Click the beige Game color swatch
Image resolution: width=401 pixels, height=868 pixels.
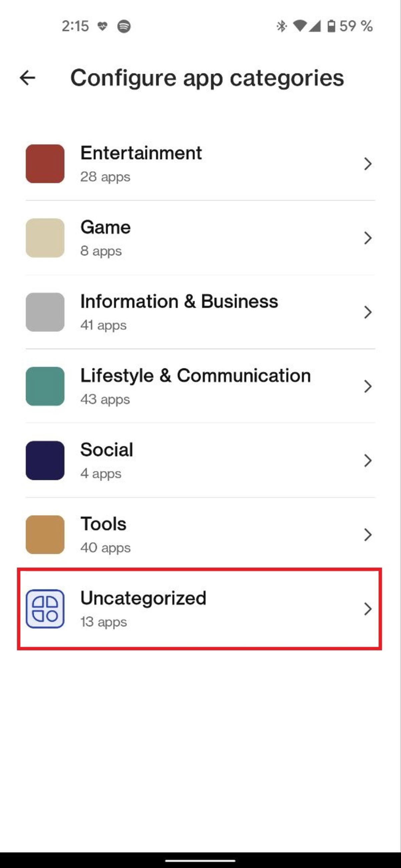(45, 238)
